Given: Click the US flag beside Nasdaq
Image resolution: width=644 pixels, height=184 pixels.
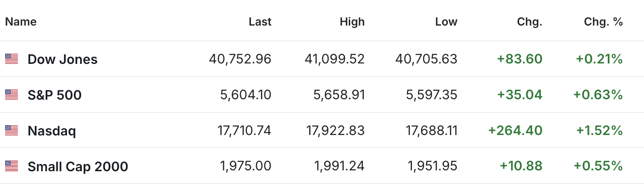Looking at the screenshot, I should [12, 130].
